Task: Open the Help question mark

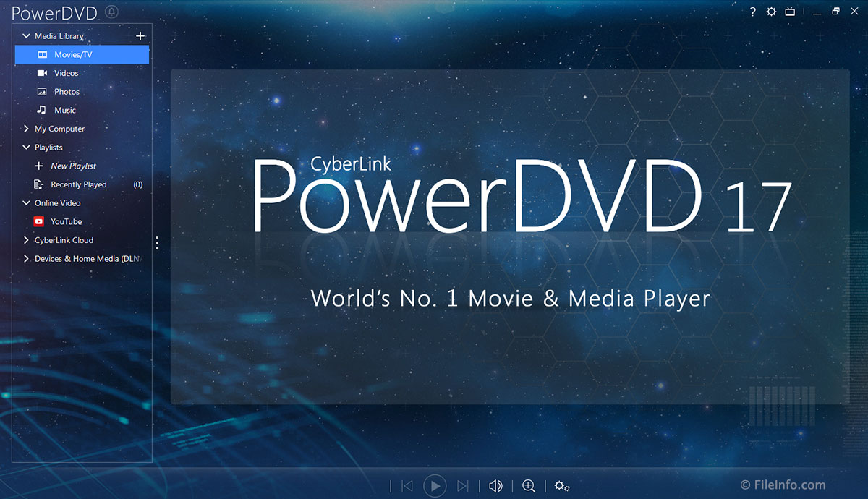Action: click(x=752, y=12)
